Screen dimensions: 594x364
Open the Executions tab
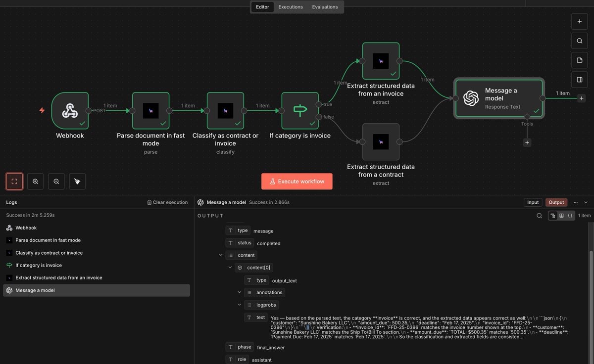(291, 7)
